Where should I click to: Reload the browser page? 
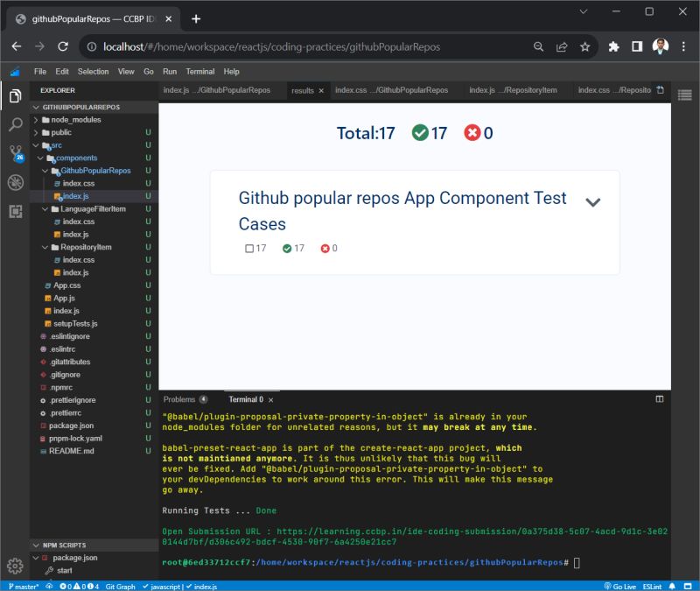tap(63, 47)
